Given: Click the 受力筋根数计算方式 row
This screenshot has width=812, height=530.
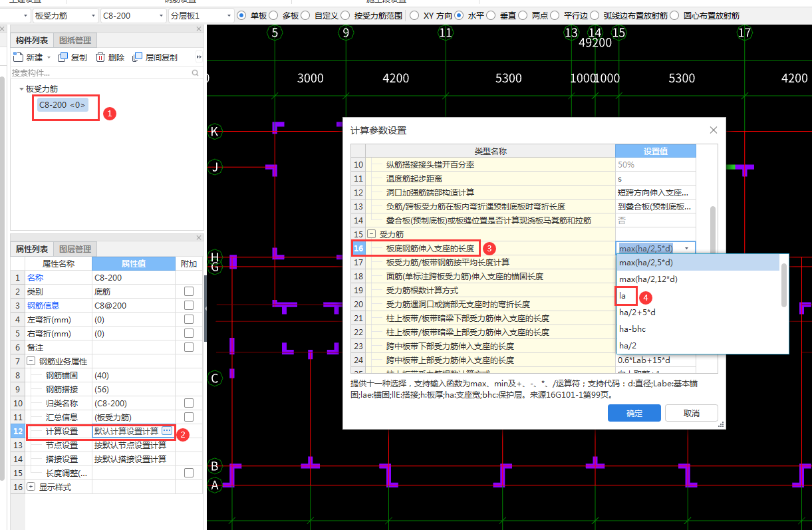Looking at the screenshot, I should pos(524,290).
